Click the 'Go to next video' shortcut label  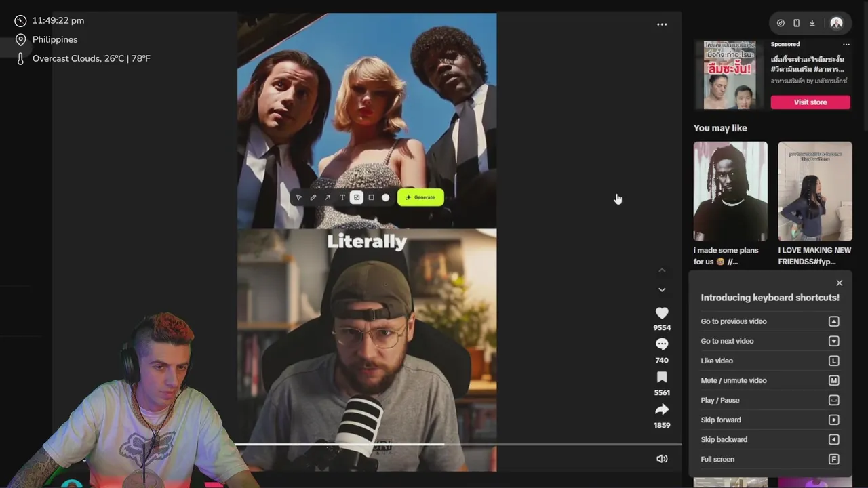727,341
